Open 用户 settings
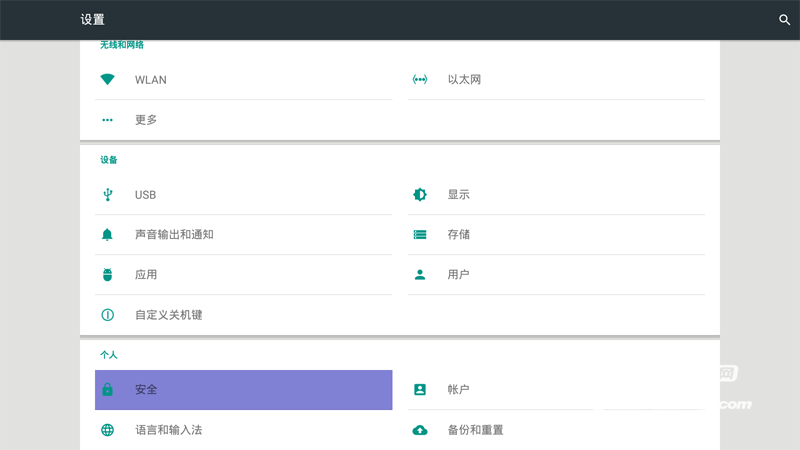800x450 pixels. [556, 274]
